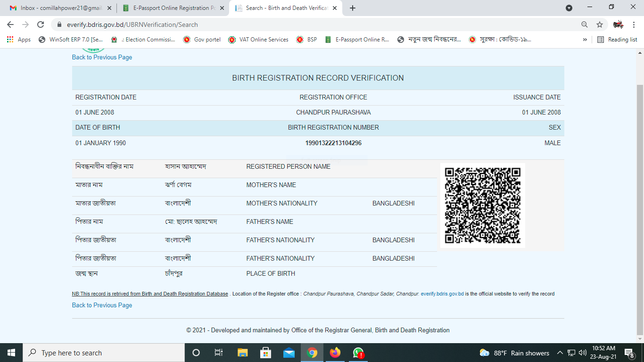Open Task View on the taskbar
644x362 pixels.
pos(219,353)
